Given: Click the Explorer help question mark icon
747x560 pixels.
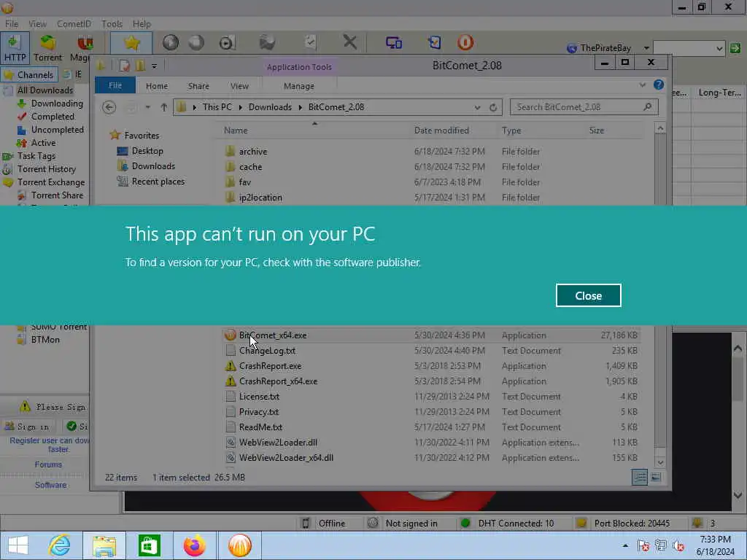Looking at the screenshot, I should tap(659, 85).
